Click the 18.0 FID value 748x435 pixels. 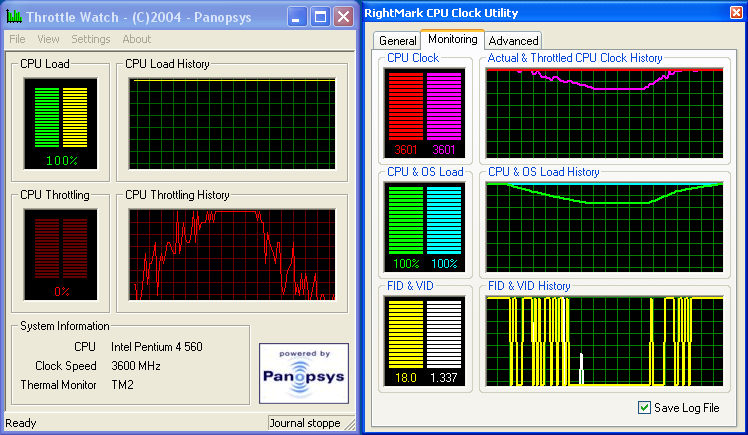tap(406, 378)
